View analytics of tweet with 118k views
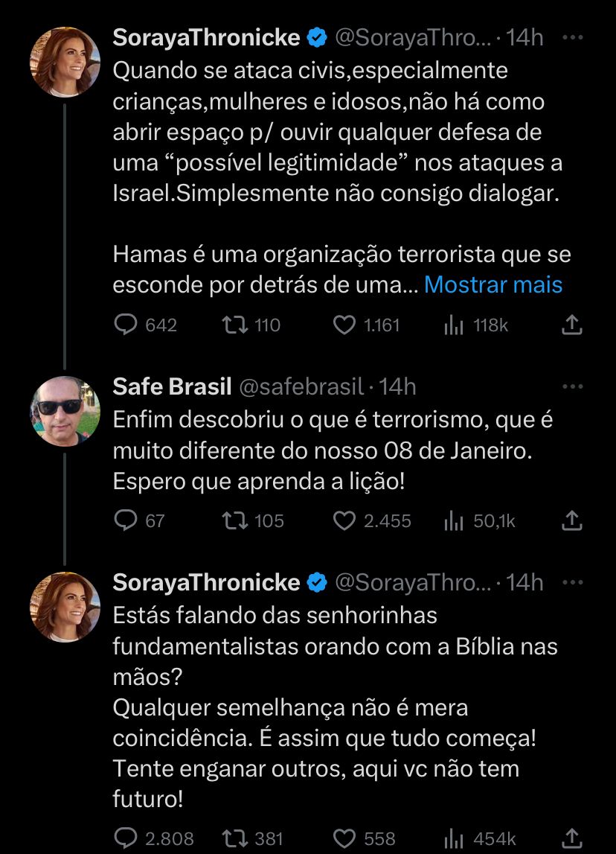This screenshot has width=616, height=854. 454,325
